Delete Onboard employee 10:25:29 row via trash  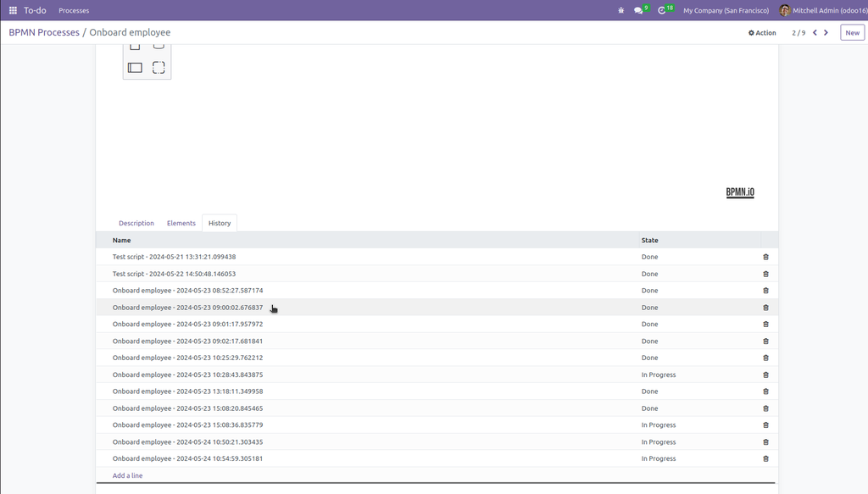point(766,358)
